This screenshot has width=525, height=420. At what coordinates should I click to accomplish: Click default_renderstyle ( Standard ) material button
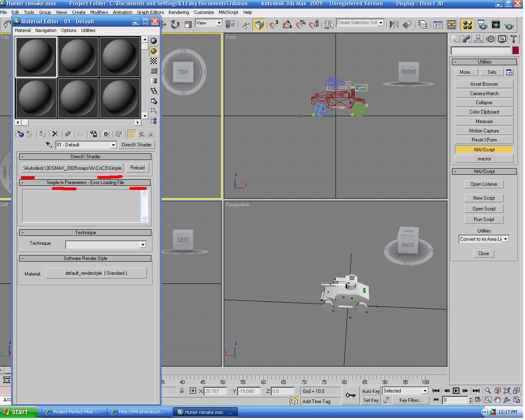(x=96, y=273)
